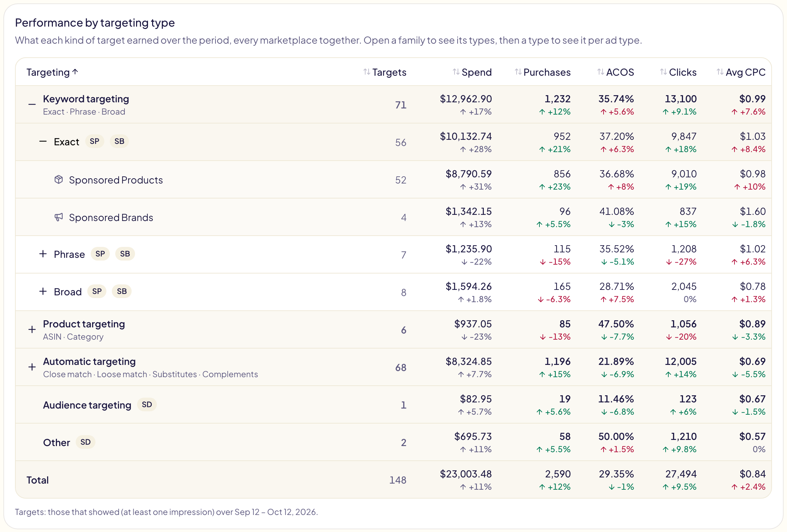This screenshot has width=787, height=532.
Task: Click the sort arrows icon beside Spend
Action: (456, 72)
